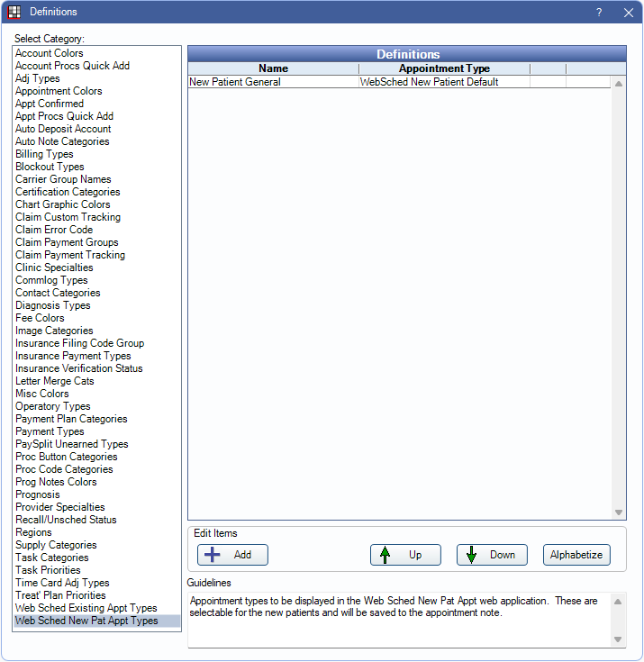Pick the Recall/Unsched Status category
The width and height of the screenshot is (644, 662).
[x=66, y=520]
